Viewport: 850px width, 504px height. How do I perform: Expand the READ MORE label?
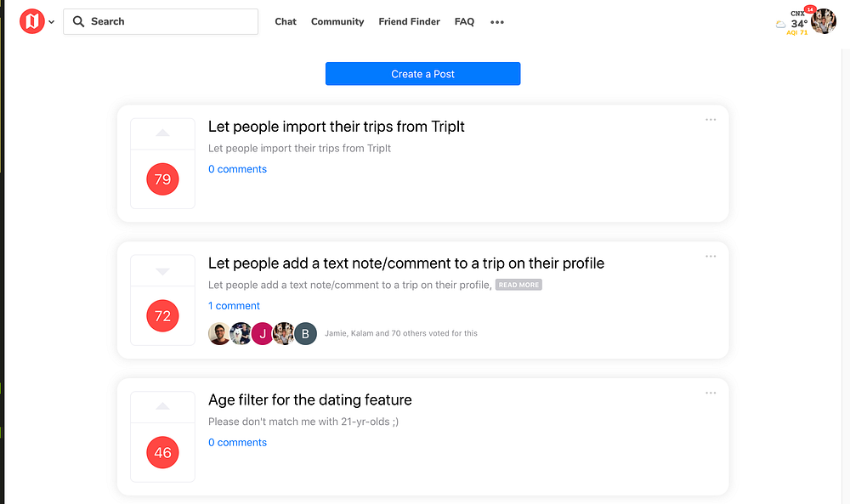(x=518, y=285)
